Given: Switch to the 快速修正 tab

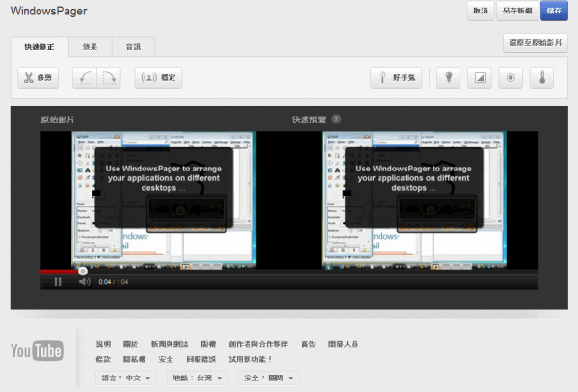Looking at the screenshot, I should [39, 47].
